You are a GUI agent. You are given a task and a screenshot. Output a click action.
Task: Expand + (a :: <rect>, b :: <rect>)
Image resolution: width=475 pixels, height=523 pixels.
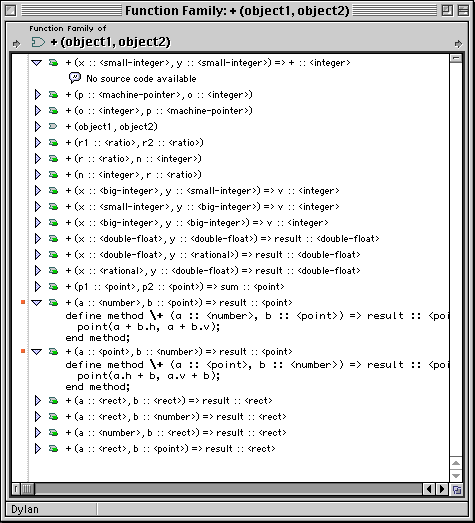(38, 400)
